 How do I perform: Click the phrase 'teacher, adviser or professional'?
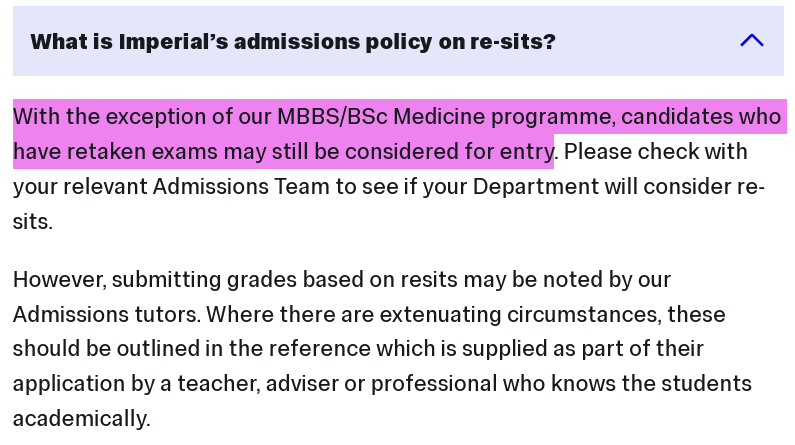(x=337, y=384)
